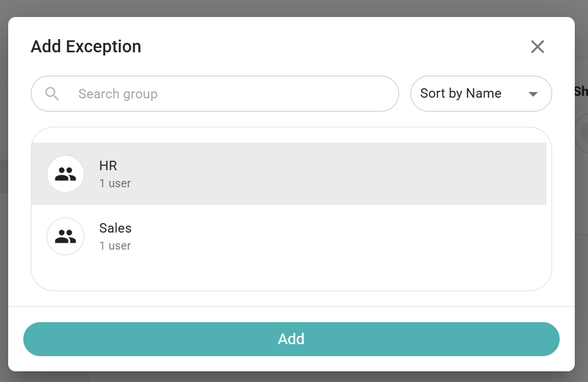The height and width of the screenshot is (382, 588).
Task: Open the Sort by Name dropdown
Action: pyautogui.click(x=481, y=93)
